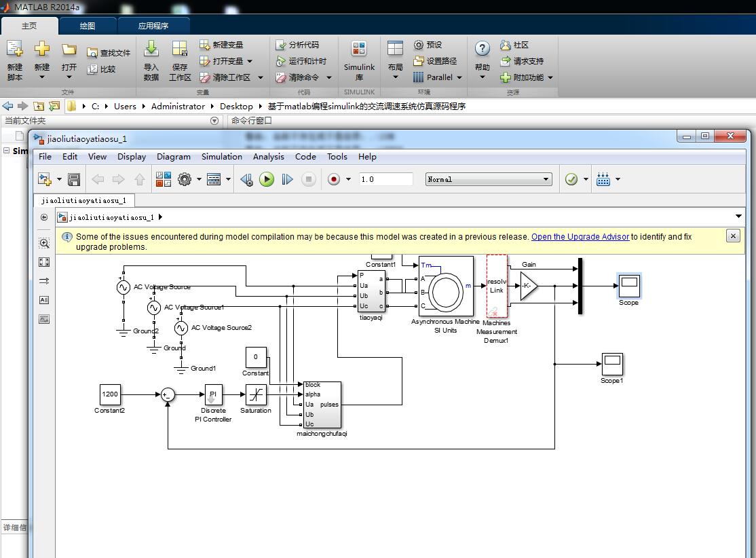Click the Zoom icon in Simulink palette
The image size is (756, 558).
click(44, 243)
